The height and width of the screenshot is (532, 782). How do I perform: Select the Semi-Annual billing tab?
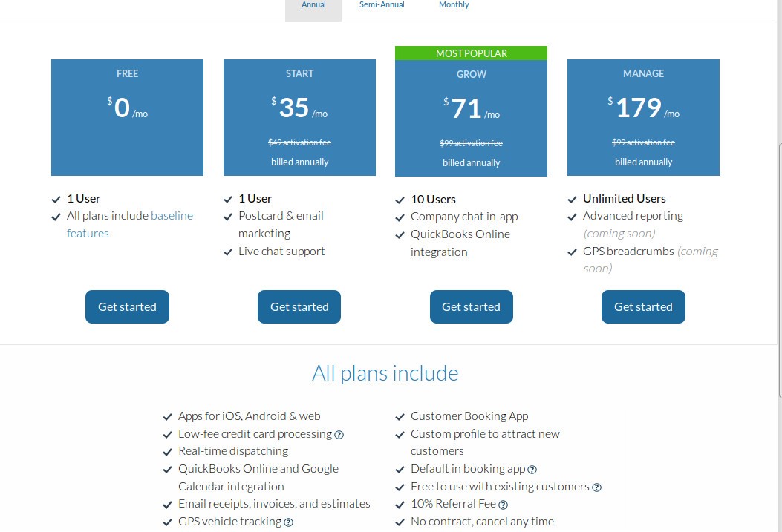[x=382, y=5]
